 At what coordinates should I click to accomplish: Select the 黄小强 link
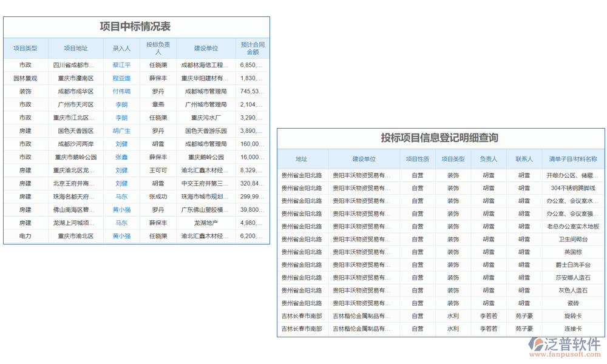120,210
